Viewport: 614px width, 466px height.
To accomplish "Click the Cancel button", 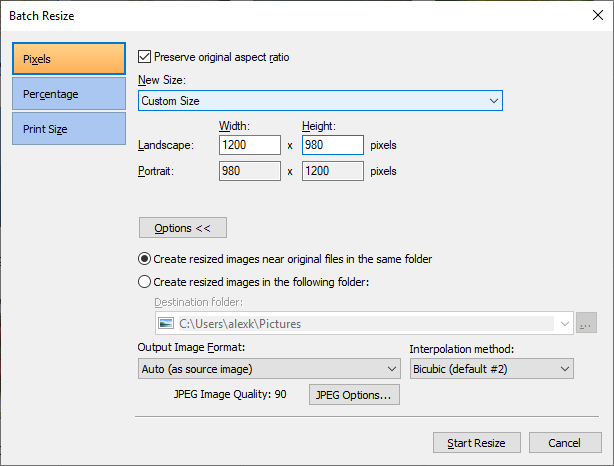I will click(x=565, y=443).
